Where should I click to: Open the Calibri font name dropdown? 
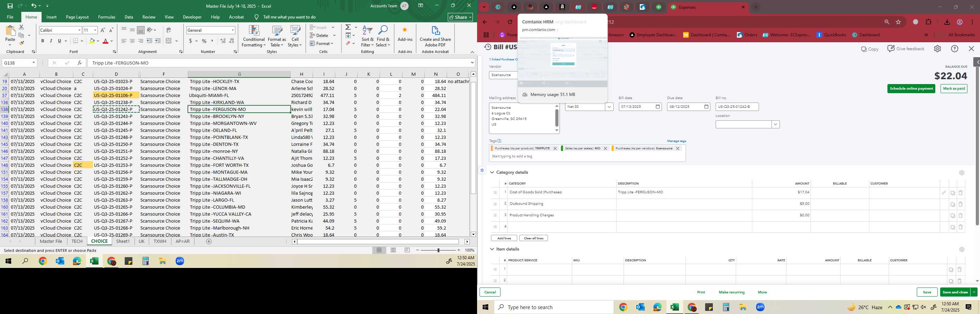(79, 30)
